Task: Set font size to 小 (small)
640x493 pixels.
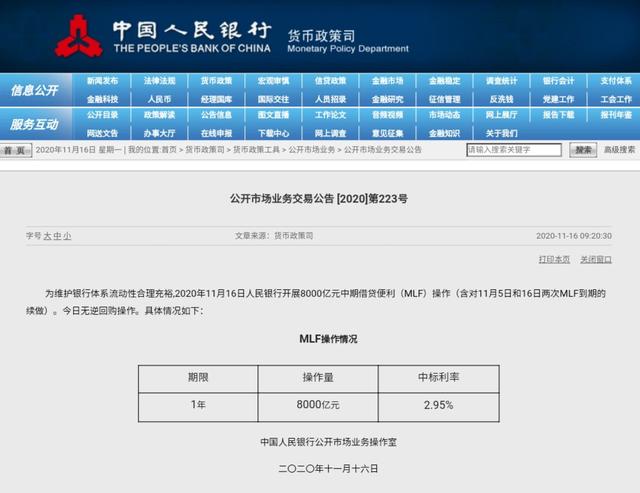Action: pos(67,236)
